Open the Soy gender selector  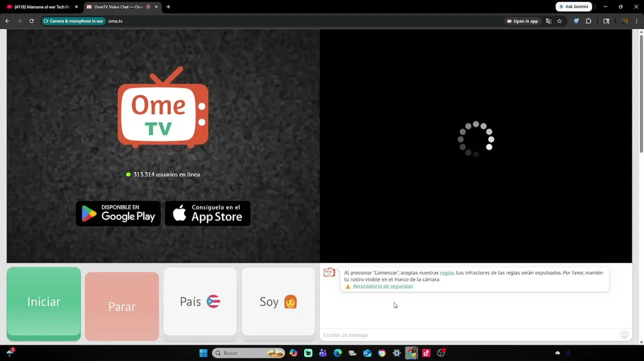(278, 301)
